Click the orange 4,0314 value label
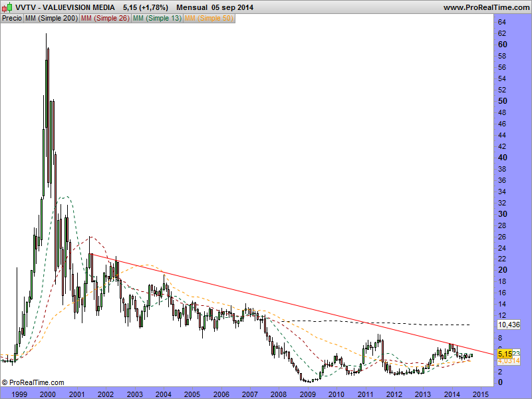The width and height of the screenshot is (532, 399). tap(509, 361)
